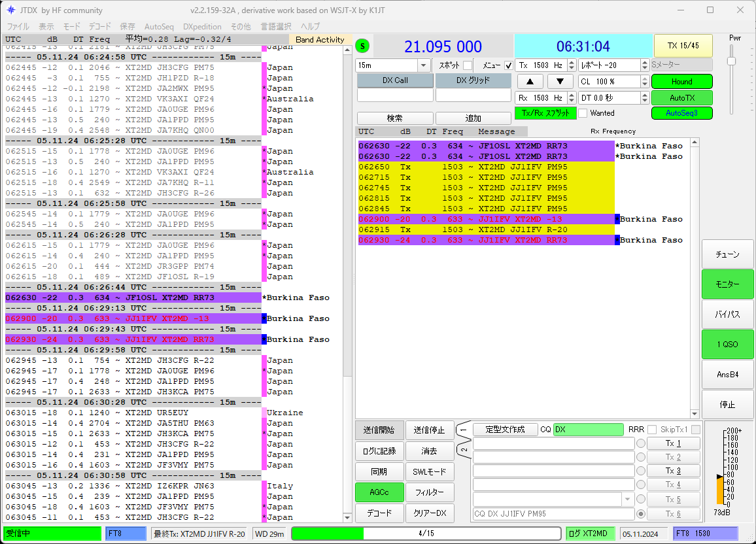Screen dimensions: 756x544
Task: Click the tab 1 bracket icon
Action: (463, 430)
